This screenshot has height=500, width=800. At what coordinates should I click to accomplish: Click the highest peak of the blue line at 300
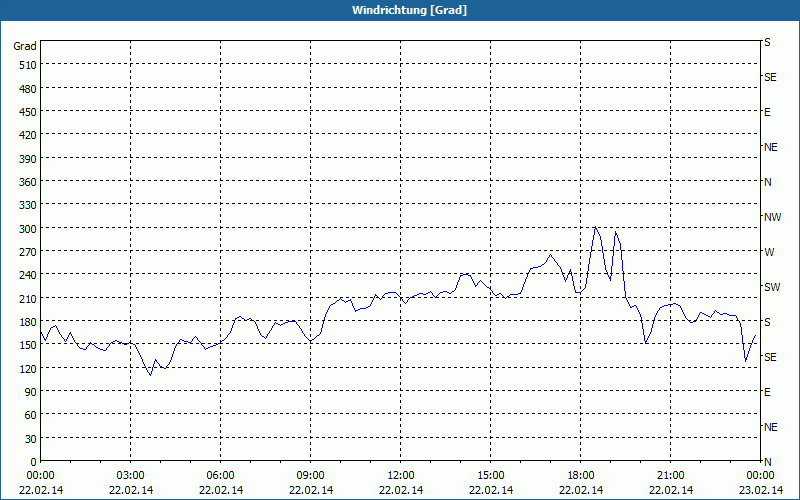coord(595,227)
